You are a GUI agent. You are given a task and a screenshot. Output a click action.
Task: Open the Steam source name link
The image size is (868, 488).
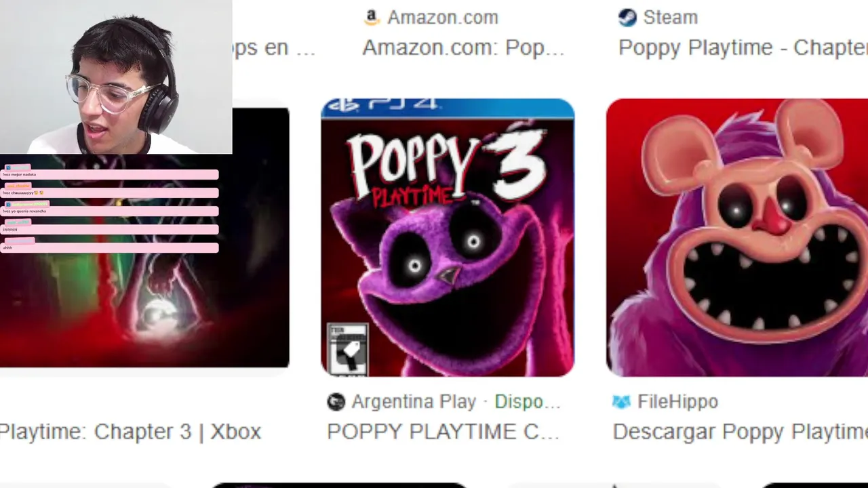point(670,18)
